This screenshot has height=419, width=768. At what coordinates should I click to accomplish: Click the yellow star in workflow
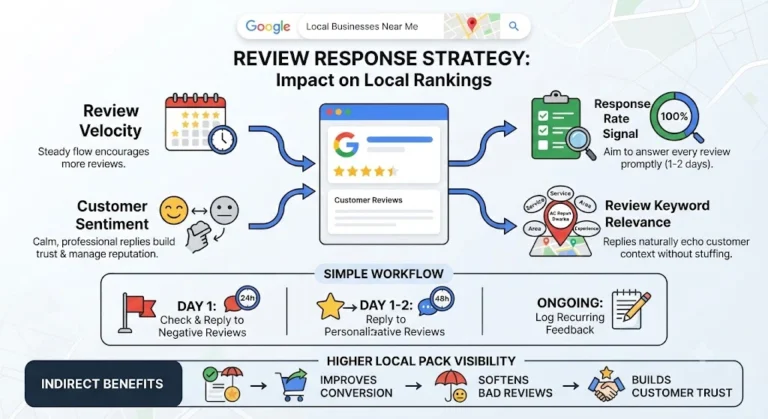(x=330, y=307)
